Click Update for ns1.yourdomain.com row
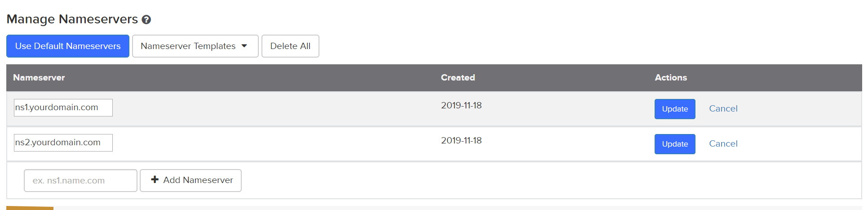Image resolution: width=868 pixels, height=210 pixels. pyautogui.click(x=675, y=109)
